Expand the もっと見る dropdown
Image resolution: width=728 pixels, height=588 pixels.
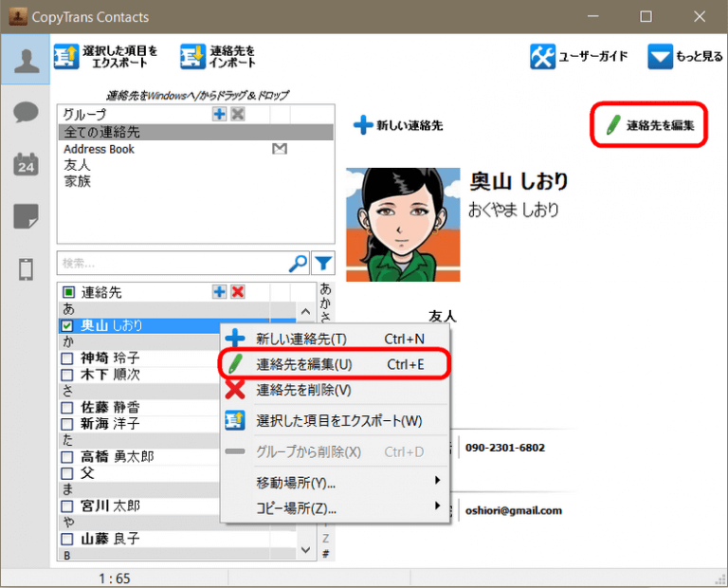(685, 57)
